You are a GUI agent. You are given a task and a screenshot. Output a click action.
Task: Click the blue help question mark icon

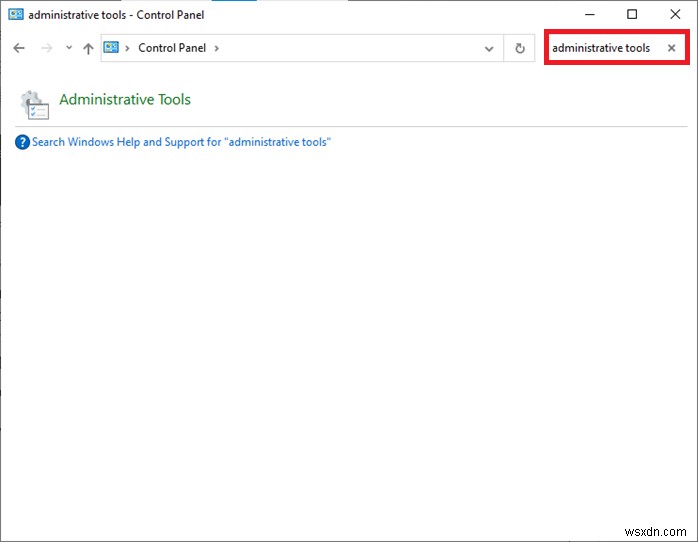tap(22, 142)
